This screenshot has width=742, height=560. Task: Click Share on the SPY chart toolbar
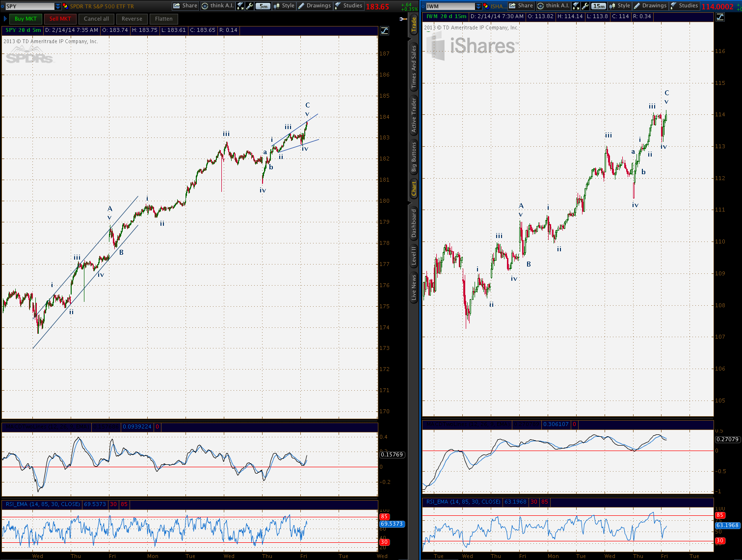coord(185,6)
